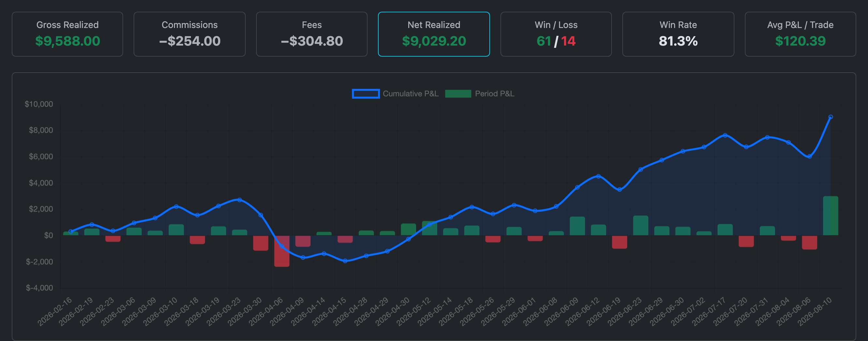The width and height of the screenshot is (868, 341).
Task: Click the 61 wins number
Action: (x=543, y=41)
